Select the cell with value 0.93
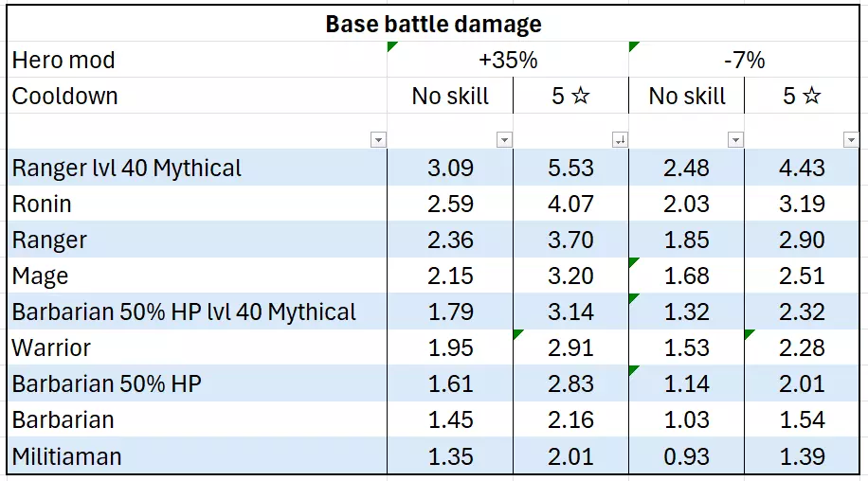 [687, 456]
